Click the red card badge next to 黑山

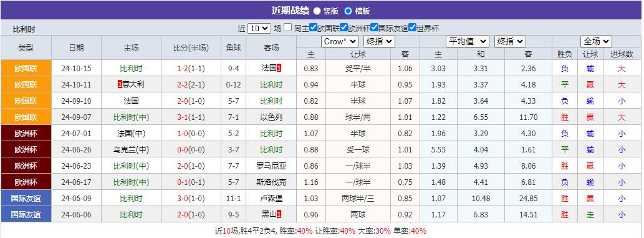click(279, 214)
